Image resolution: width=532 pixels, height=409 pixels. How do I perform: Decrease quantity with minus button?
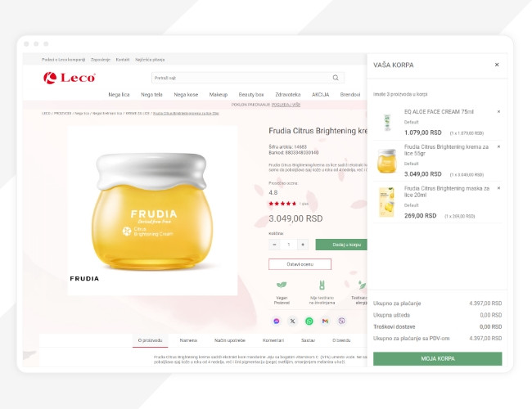(x=274, y=245)
